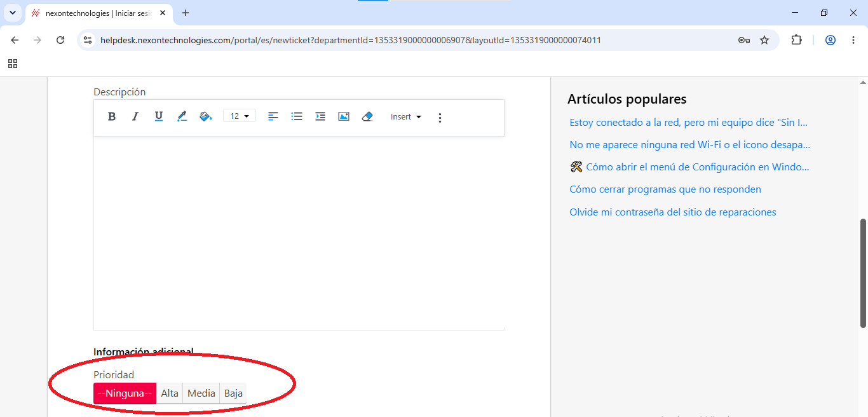Click the 'Descripción' field label
Viewport: 868px width, 417px height.
pyautogui.click(x=119, y=92)
